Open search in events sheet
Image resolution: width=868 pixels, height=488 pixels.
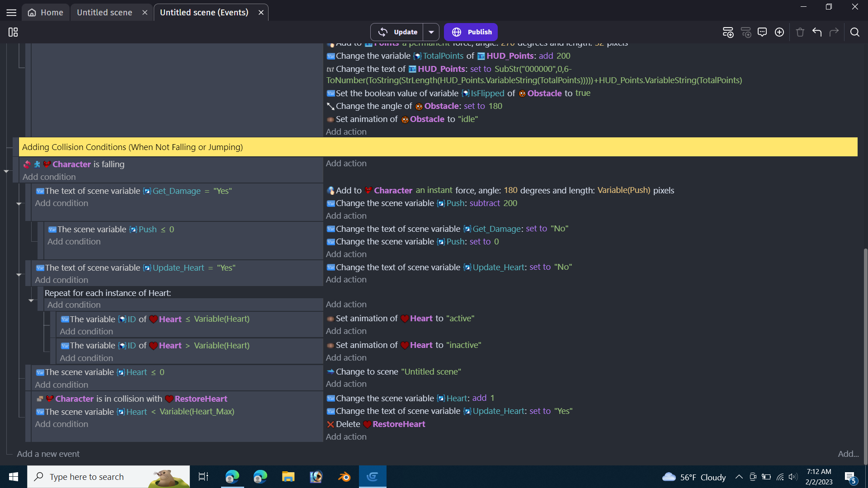pyautogui.click(x=854, y=32)
